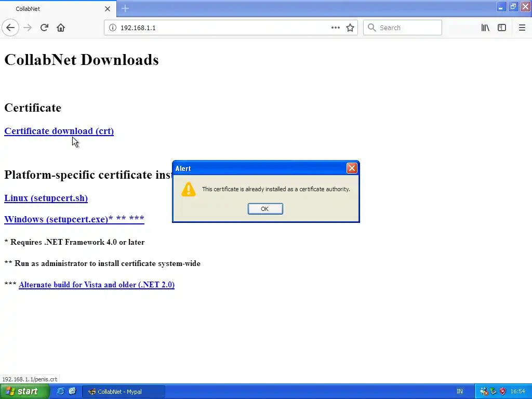
Task: Click the status bar URL 192.168.1.1/penis.crt
Action: point(30,379)
